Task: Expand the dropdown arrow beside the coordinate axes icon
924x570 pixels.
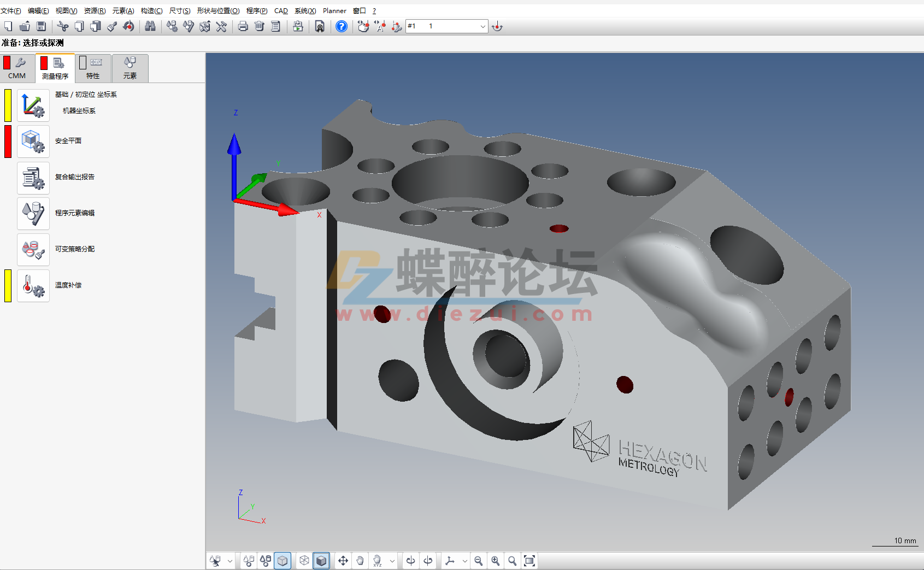Action: click(464, 561)
